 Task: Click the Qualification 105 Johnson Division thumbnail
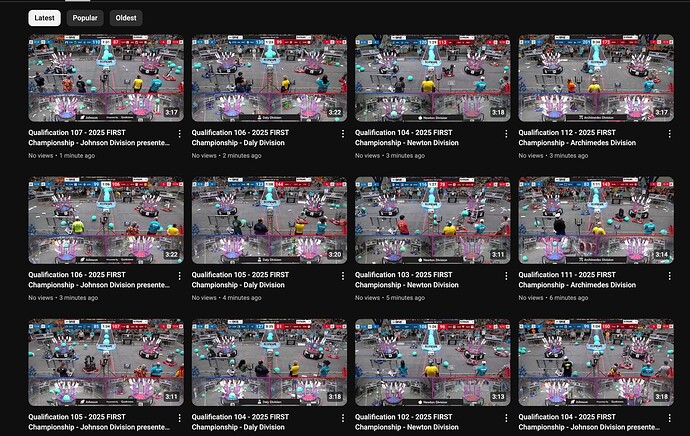(106, 362)
